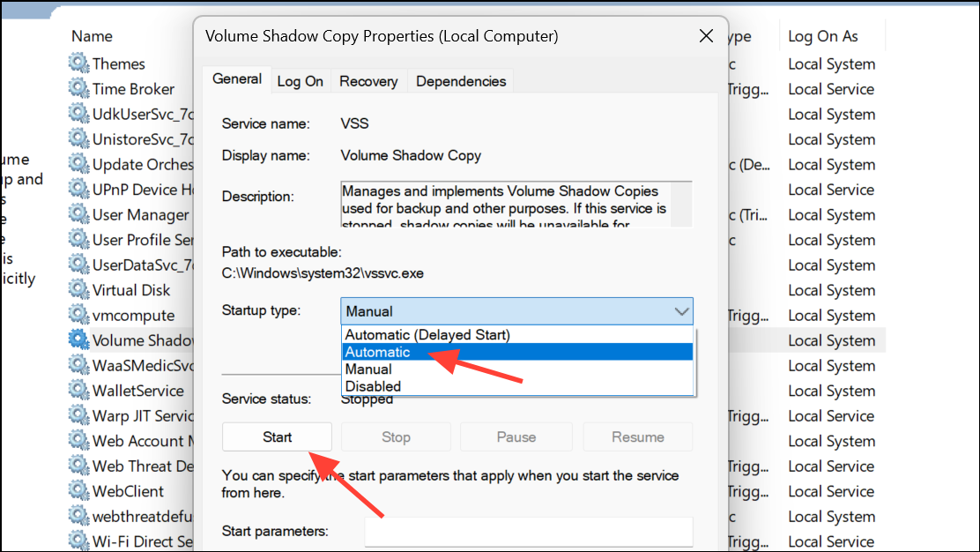This screenshot has height=552, width=980.
Task: Click the vmcompute service gear icon
Action: click(79, 316)
